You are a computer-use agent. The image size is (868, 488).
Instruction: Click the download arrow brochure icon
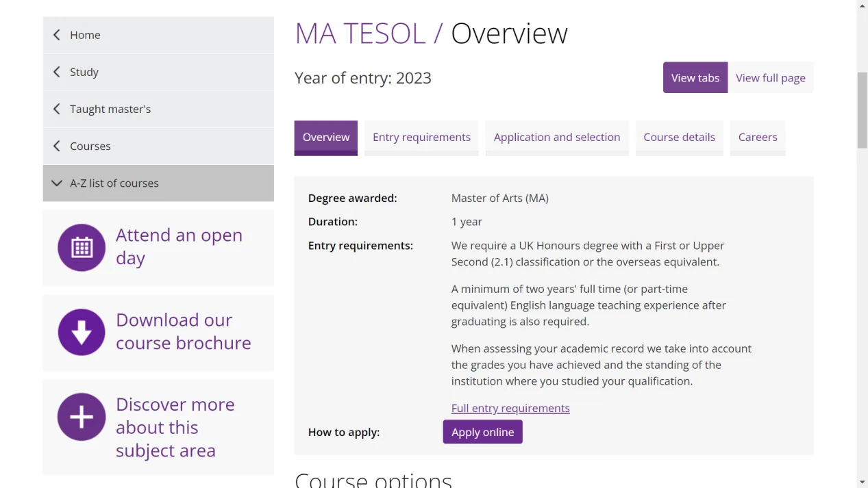[82, 332]
